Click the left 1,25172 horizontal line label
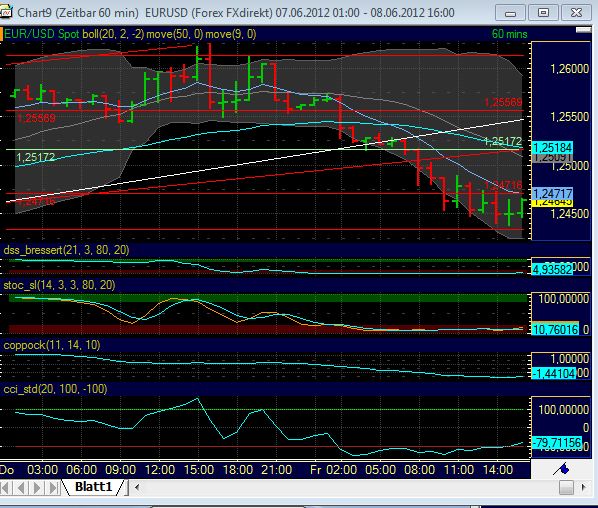The width and height of the screenshot is (598, 508). point(35,157)
